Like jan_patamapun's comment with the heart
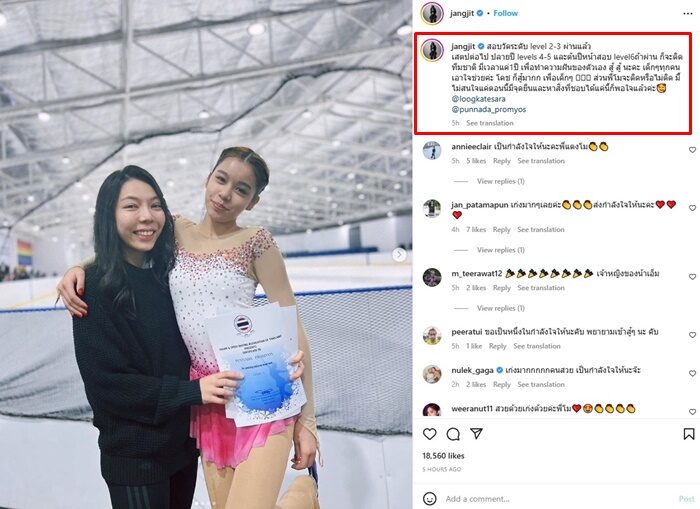This screenshot has width=700, height=509. click(692, 208)
